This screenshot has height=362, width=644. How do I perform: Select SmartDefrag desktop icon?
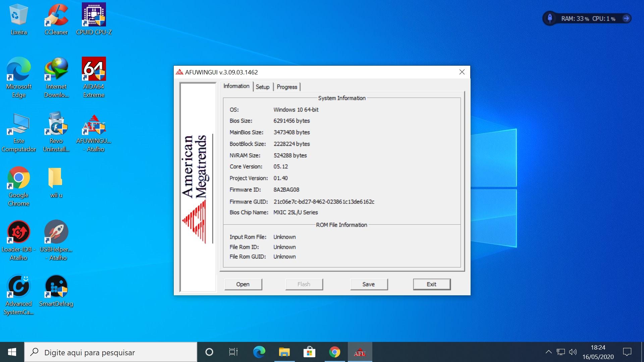[56, 291]
